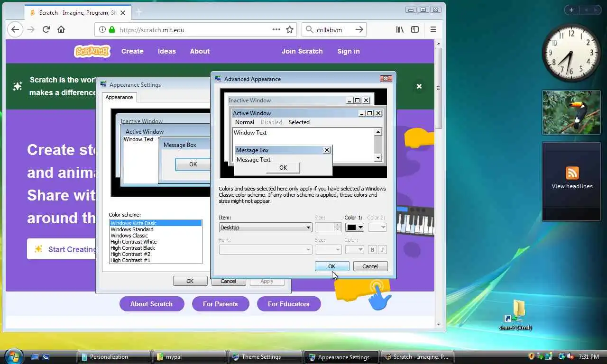Click the green padlock site security icon
This screenshot has width=607, height=364.
(x=112, y=29)
